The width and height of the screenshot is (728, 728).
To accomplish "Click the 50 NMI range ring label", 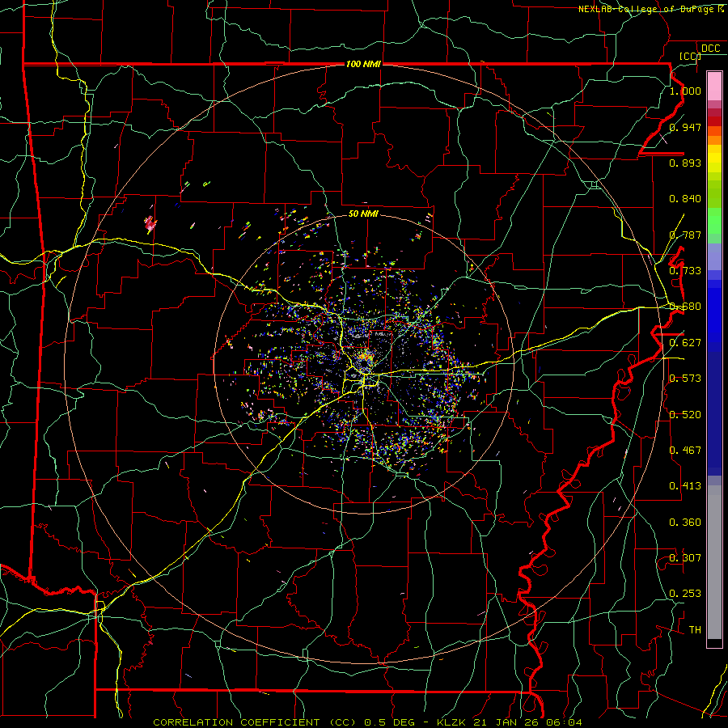I will pyautogui.click(x=363, y=214).
